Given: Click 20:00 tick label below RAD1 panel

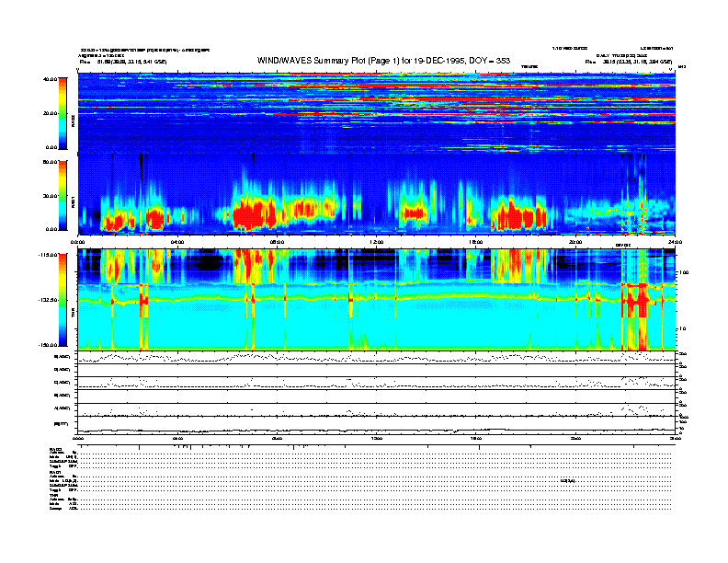Looking at the screenshot, I should click(575, 242).
